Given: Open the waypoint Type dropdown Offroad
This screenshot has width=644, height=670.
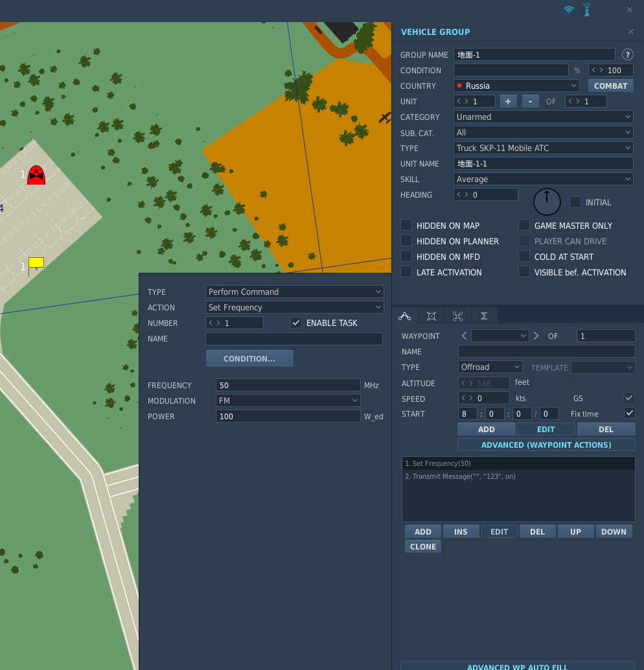Looking at the screenshot, I should (x=490, y=367).
